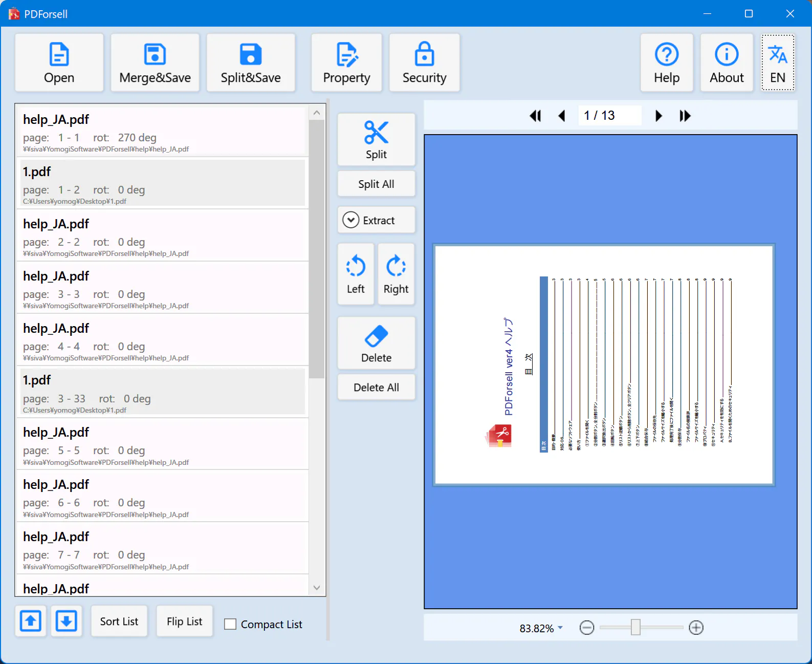Click the zoom out minus icon
812x664 pixels.
point(587,628)
